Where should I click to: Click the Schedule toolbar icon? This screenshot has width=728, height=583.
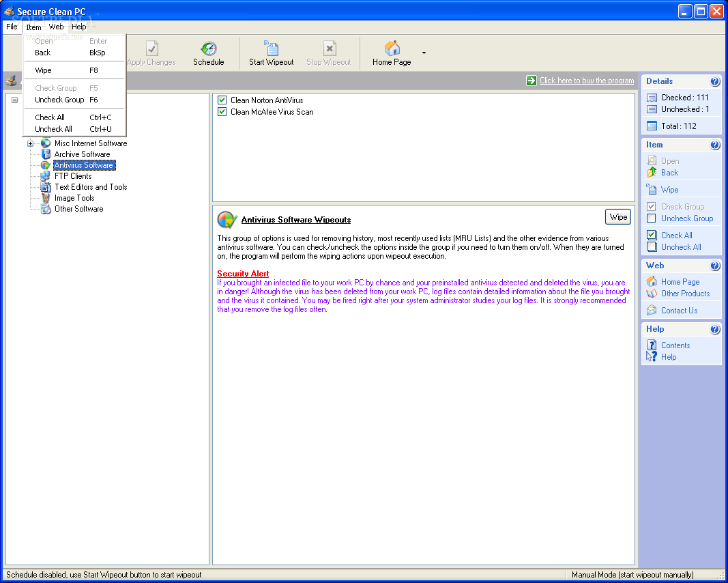209,48
